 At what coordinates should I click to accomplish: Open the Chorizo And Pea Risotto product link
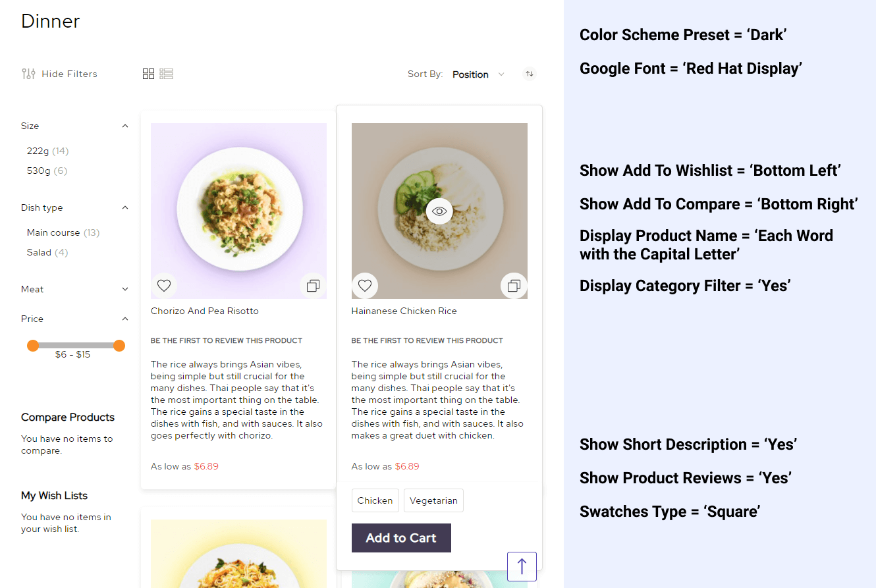point(205,311)
